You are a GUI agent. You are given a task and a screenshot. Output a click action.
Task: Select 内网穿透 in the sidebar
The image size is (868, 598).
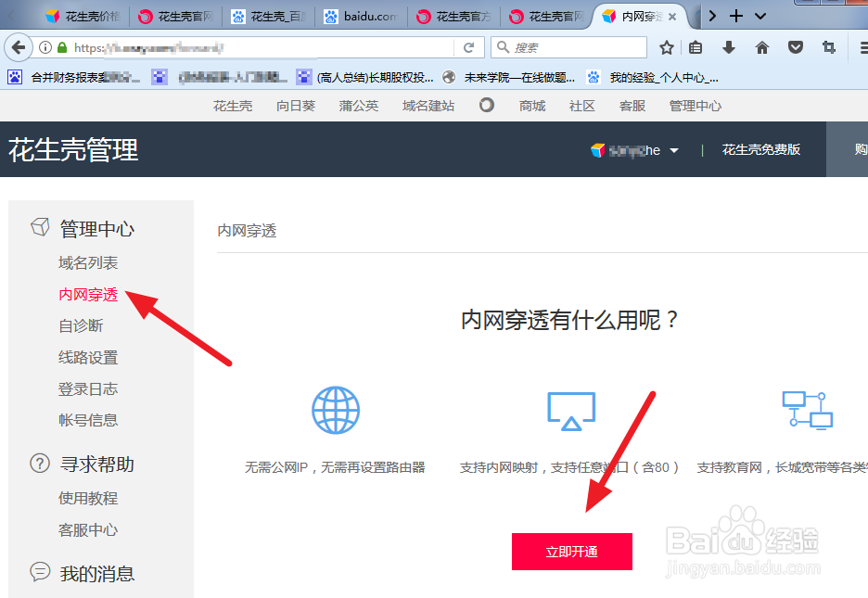click(x=88, y=294)
